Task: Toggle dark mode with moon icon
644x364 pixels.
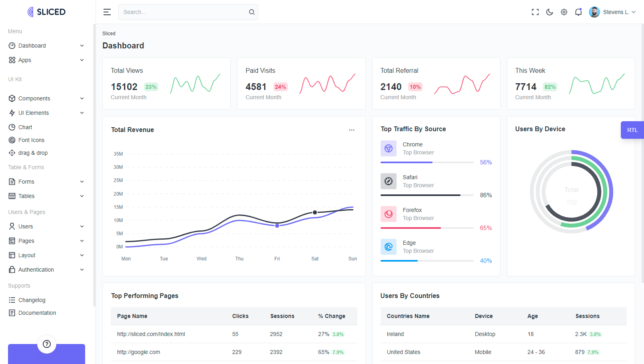Action: (x=550, y=12)
